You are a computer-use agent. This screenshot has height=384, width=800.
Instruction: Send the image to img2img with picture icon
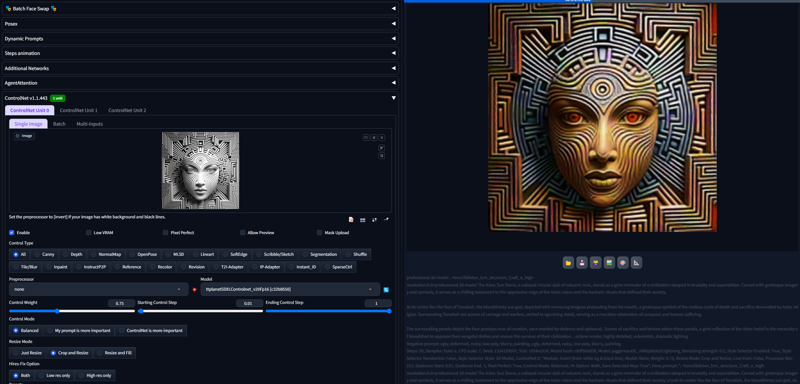tap(609, 263)
